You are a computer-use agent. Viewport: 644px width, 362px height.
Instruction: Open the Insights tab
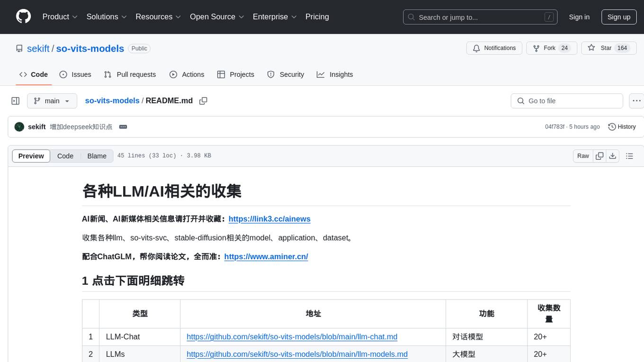point(335,74)
